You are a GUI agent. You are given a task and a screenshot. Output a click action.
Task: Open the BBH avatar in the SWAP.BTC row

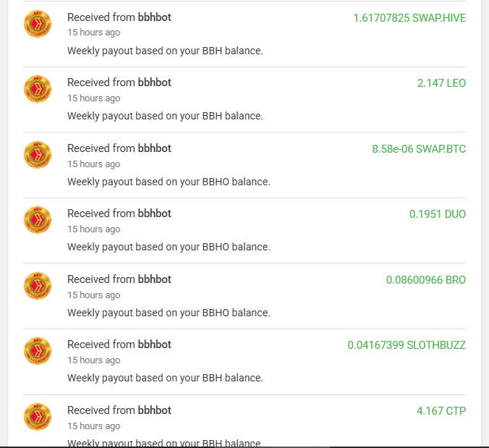point(38,155)
